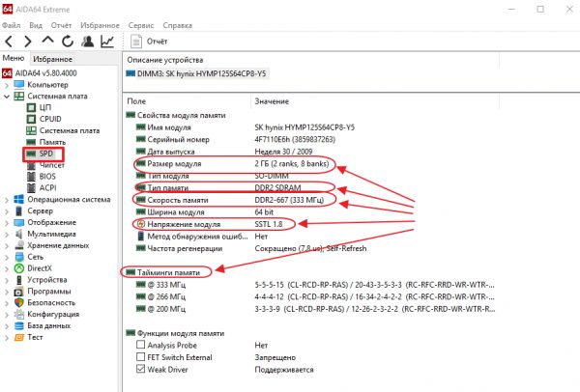Click the Ширина модуля value 64 bit
Screen dimensions: 580x392
pyautogui.click(x=264, y=212)
